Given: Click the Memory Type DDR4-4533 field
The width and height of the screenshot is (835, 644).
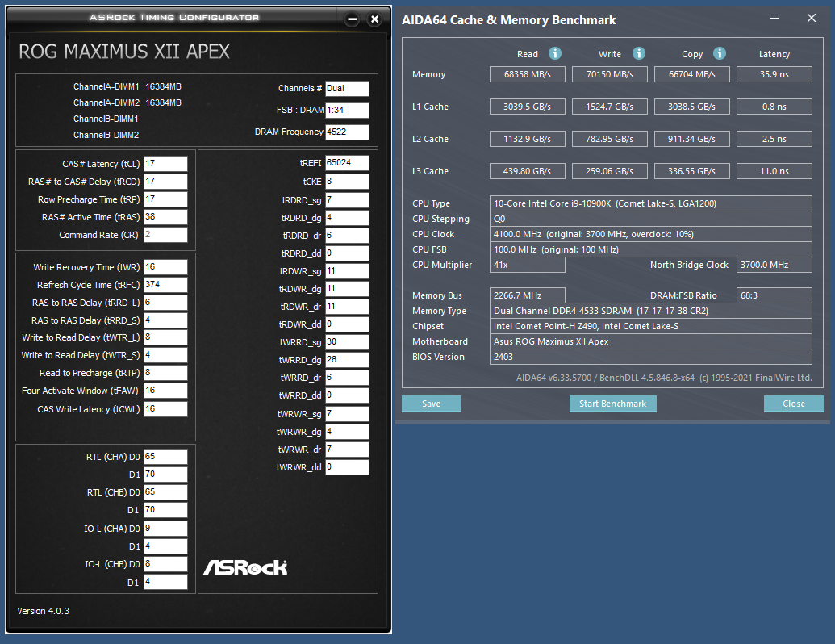Looking at the screenshot, I should click(x=651, y=311).
